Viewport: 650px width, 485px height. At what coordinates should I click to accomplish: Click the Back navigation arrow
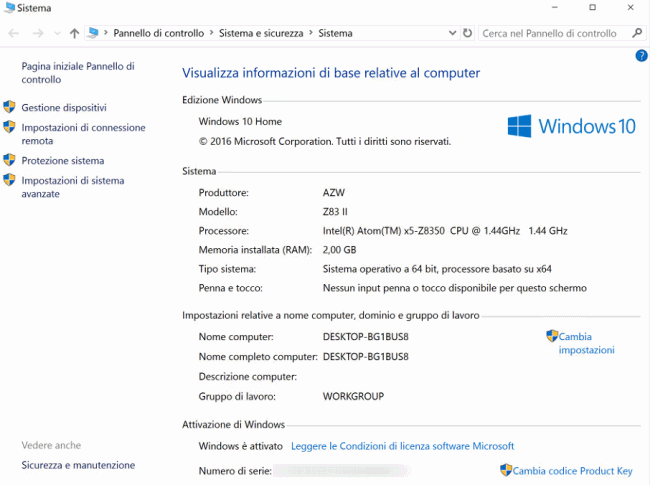pos(14,33)
